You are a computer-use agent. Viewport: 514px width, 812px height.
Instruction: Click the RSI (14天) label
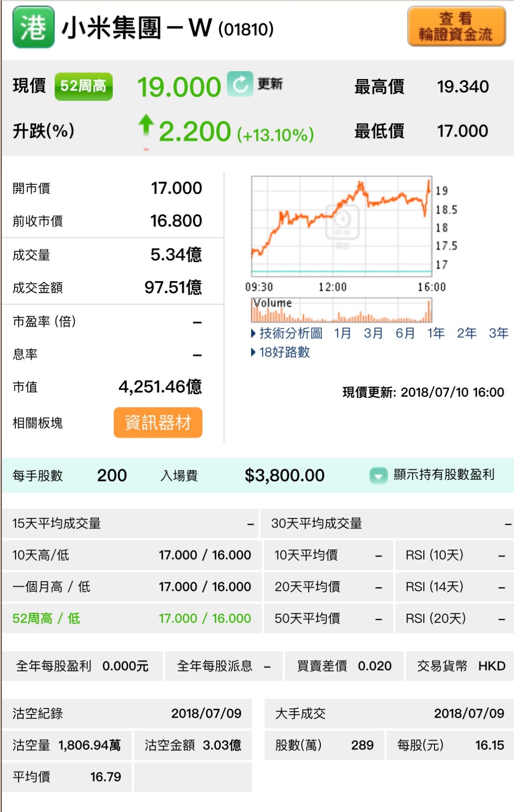tap(434, 587)
